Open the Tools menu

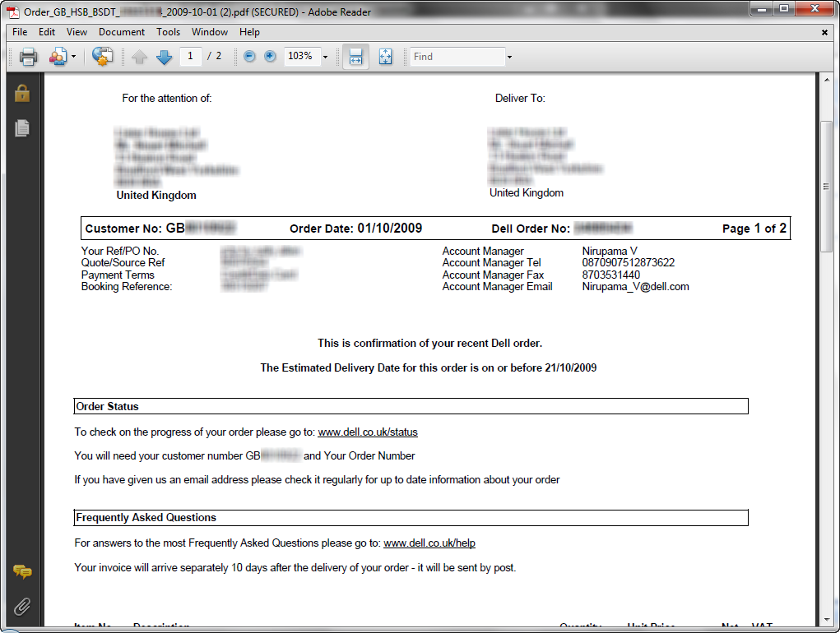point(168,32)
